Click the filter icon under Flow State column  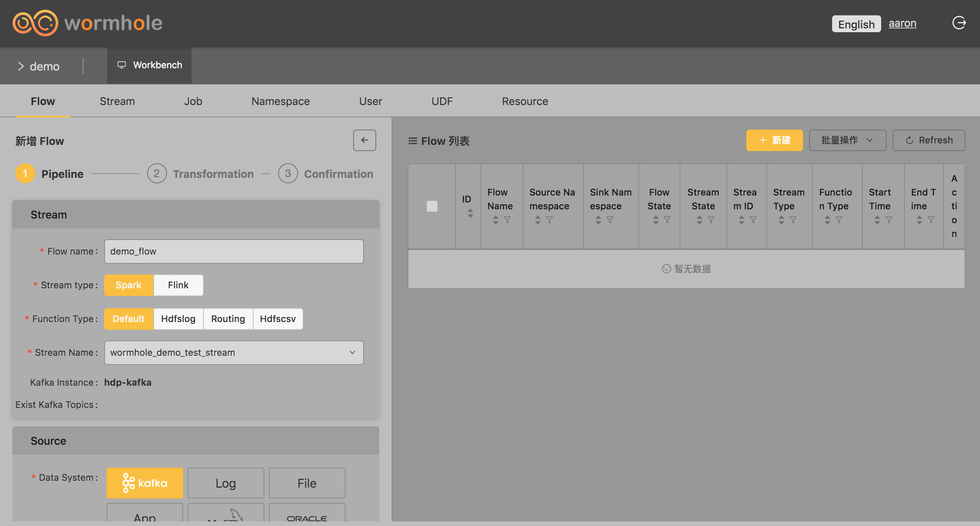[667, 220]
